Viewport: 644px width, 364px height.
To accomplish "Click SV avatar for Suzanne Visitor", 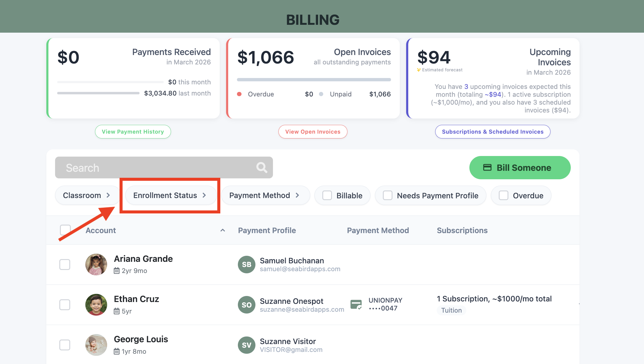I will coord(246,345).
